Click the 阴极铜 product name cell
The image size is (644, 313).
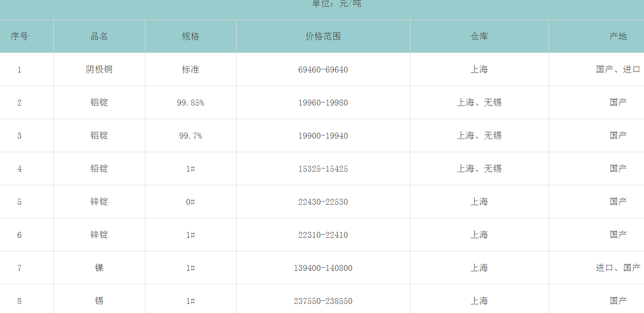tap(99, 69)
